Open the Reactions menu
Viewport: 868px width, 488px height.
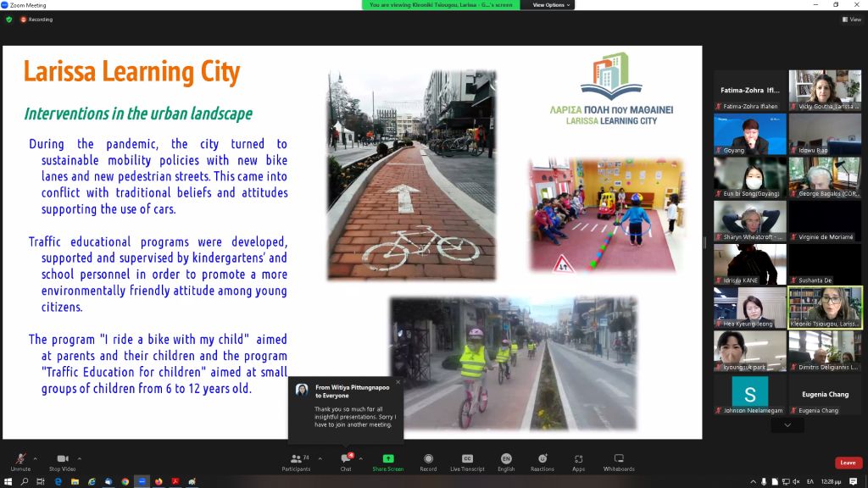click(542, 459)
